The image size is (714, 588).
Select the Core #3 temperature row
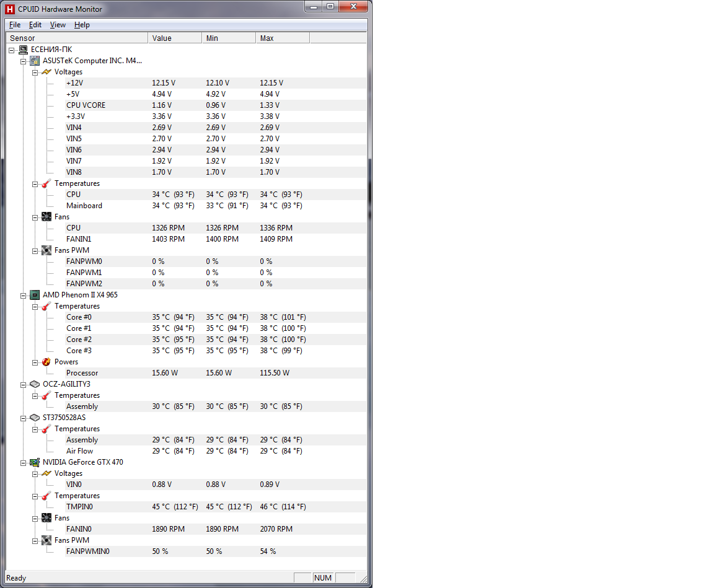coord(216,351)
